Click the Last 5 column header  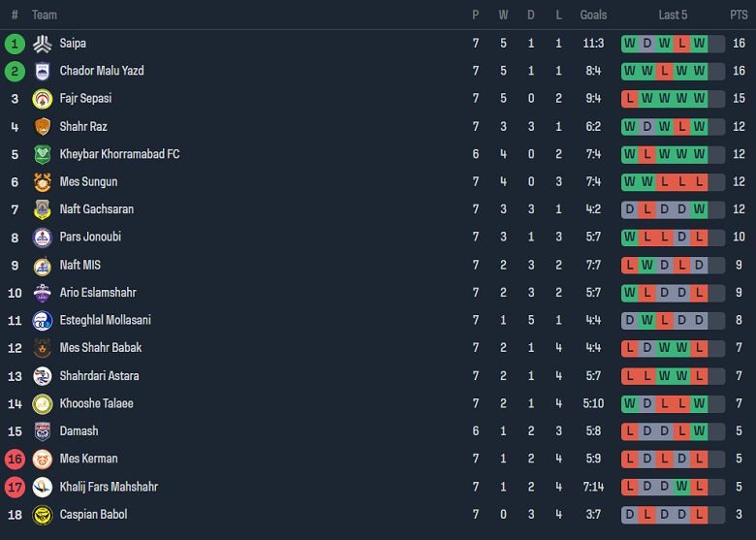673,15
